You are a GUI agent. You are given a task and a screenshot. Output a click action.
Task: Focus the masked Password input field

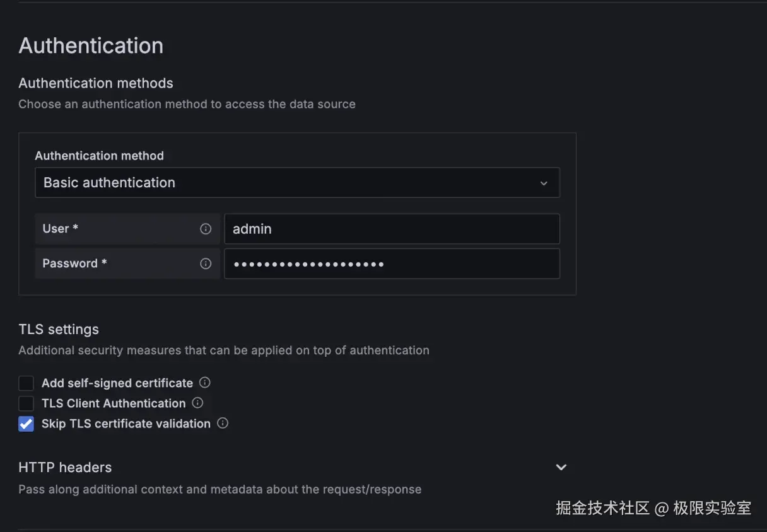pyautogui.click(x=391, y=263)
